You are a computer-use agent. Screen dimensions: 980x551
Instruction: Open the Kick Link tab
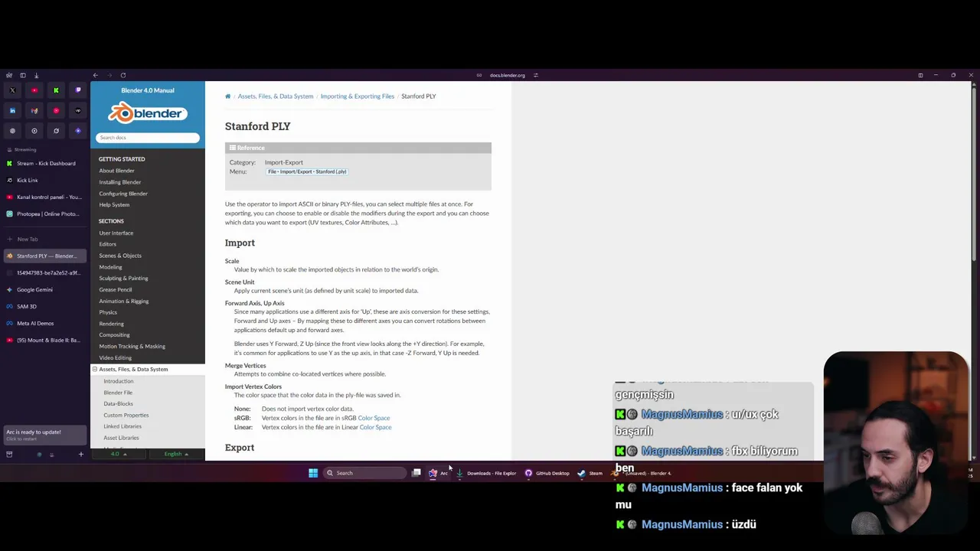click(44, 180)
